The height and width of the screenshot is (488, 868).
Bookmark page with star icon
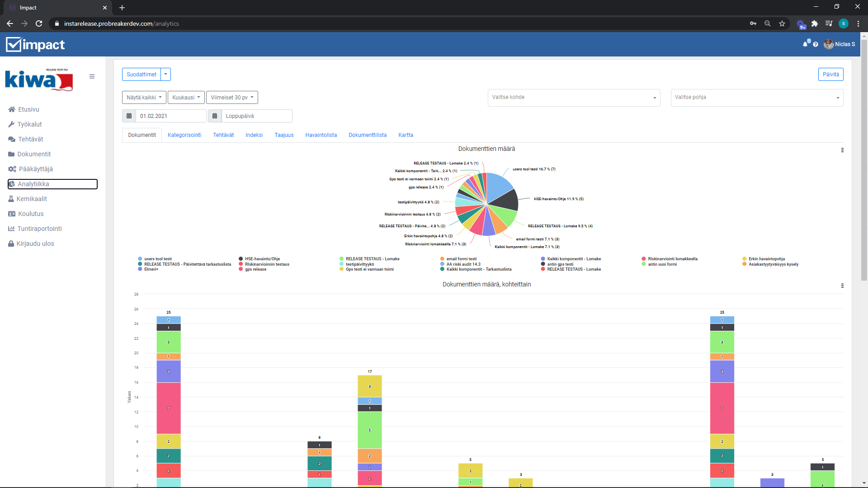pos(782,23)
